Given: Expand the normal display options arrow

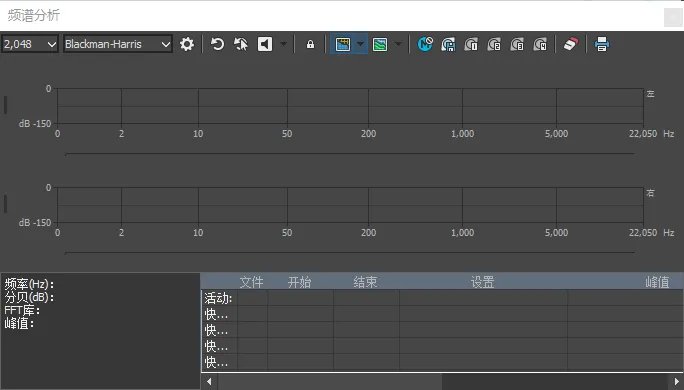Looking at the screenshot, I should click(x=360, y=44).
